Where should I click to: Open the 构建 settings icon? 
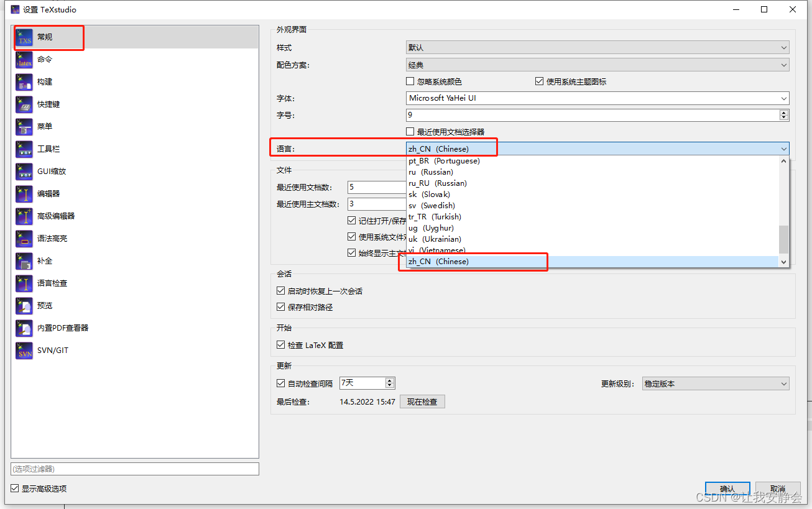pyautogui.click(x=24, y=82)
